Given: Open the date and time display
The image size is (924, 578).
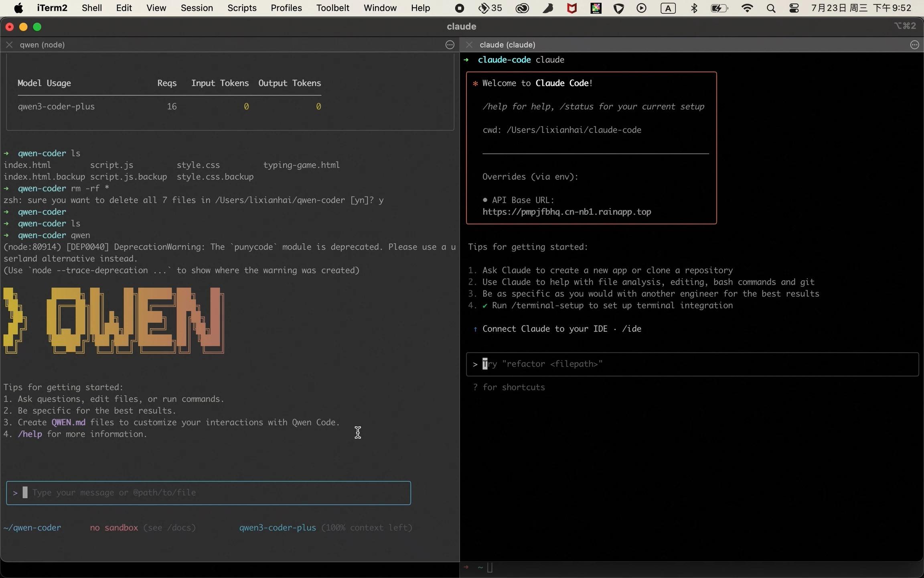Looking at the screenshot, I should coord(861,8).
